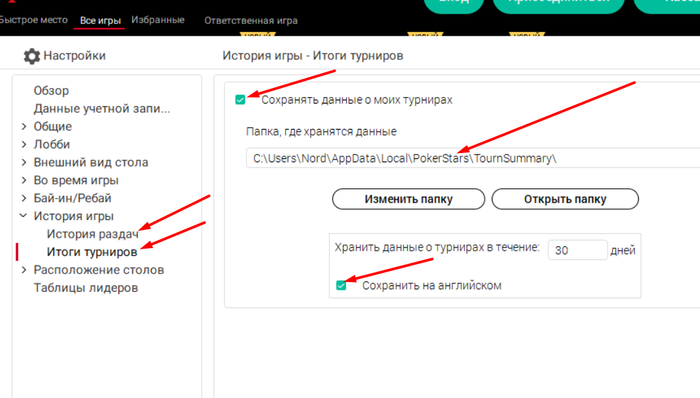This screenshot has height=398, width=700.
Task: Select Расположение столов label
Action: coord(99,270)
